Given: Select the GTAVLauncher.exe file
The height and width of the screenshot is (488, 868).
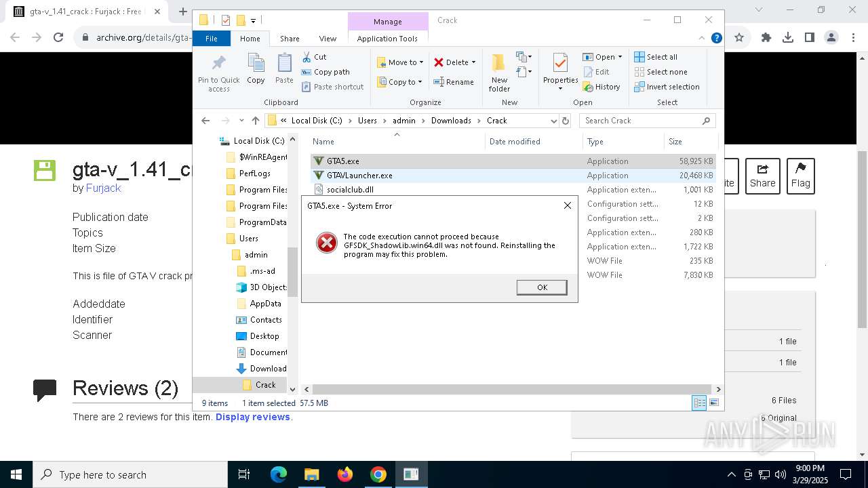Looking at the screenshot, I should (359, 176).
